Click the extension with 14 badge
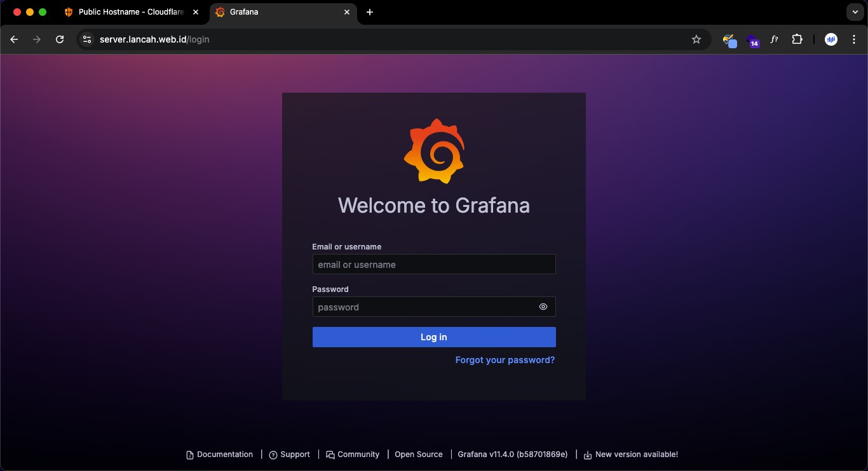868x471 pixels. click(753, 41)
